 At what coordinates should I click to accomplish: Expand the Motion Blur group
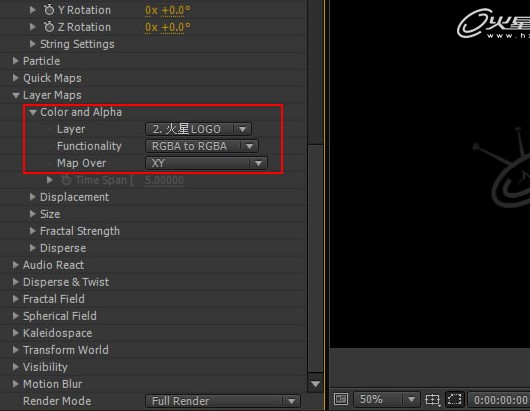16,384
